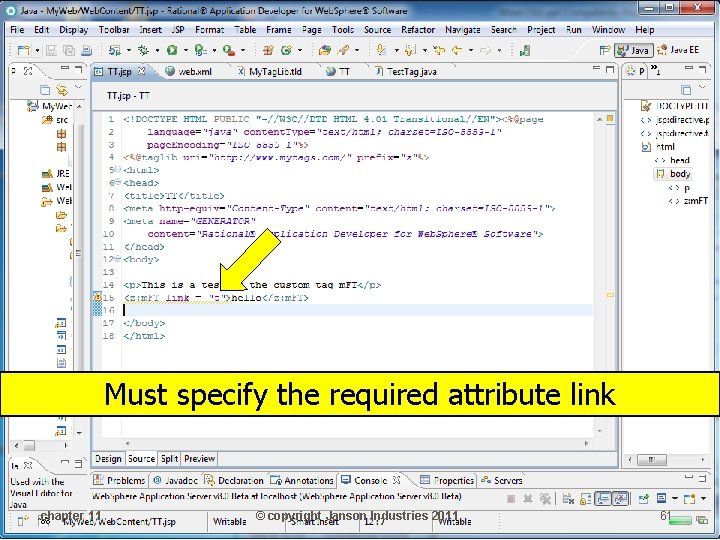Image resolution: width=720 pixels, height=540 pixels.
Task: Select the Preview view tab
Action: [199, 459]
